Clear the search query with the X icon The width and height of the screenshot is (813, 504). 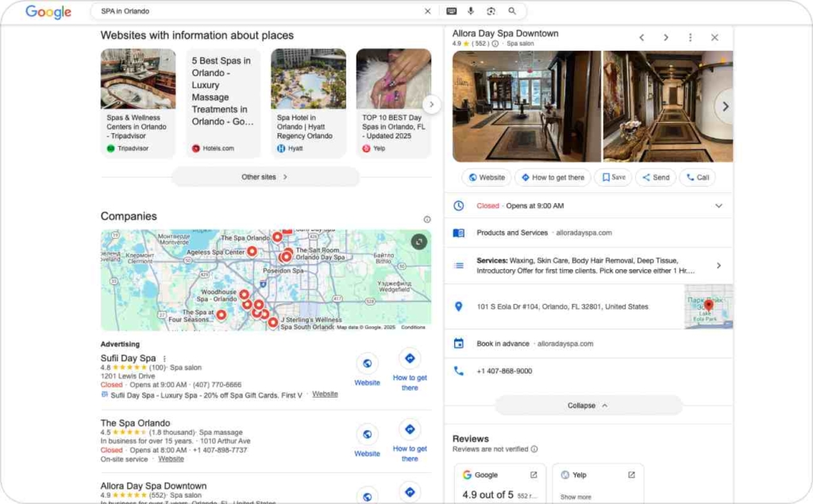pos(427,11)
